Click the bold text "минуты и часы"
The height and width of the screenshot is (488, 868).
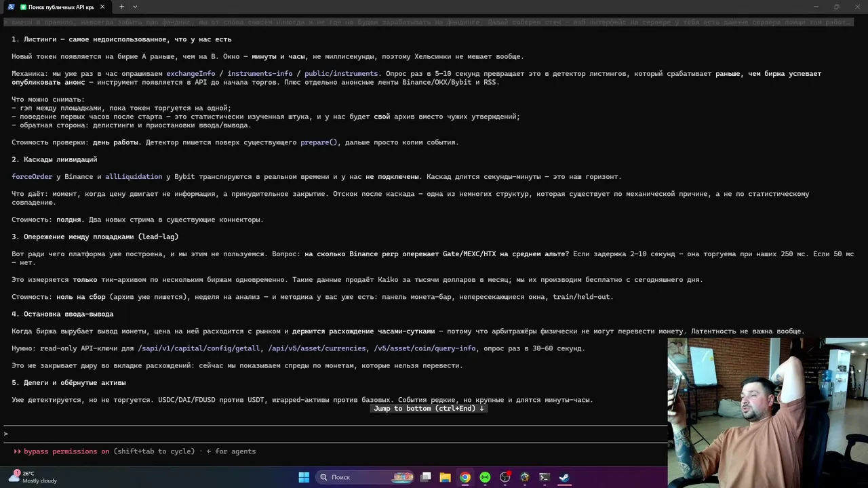[278, 56]
